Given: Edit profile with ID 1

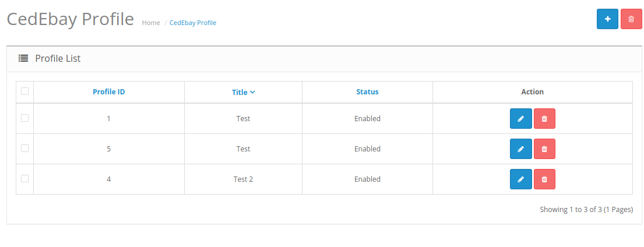Looking at the screenshot, I should click(521, 118).
